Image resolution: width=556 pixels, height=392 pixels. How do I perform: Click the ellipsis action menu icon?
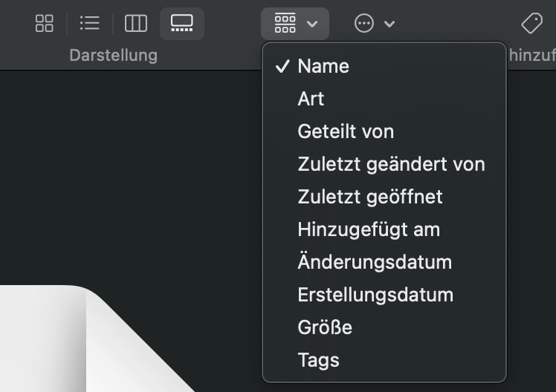[x=364, y=24]
